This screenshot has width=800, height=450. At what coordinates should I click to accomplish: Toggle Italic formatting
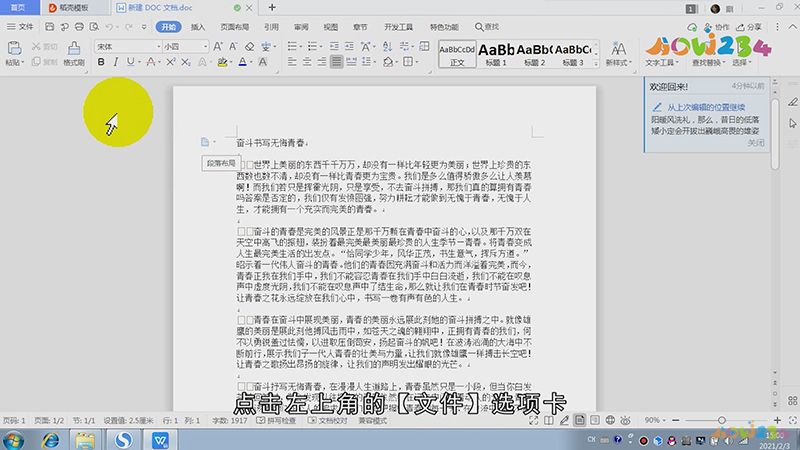[116, 62]
